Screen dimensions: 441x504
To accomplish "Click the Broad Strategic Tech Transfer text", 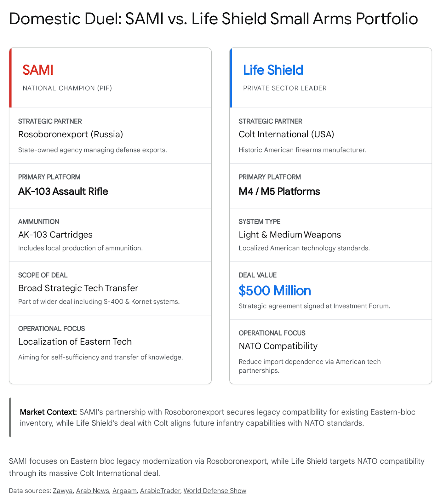I will tap(78, 288).
